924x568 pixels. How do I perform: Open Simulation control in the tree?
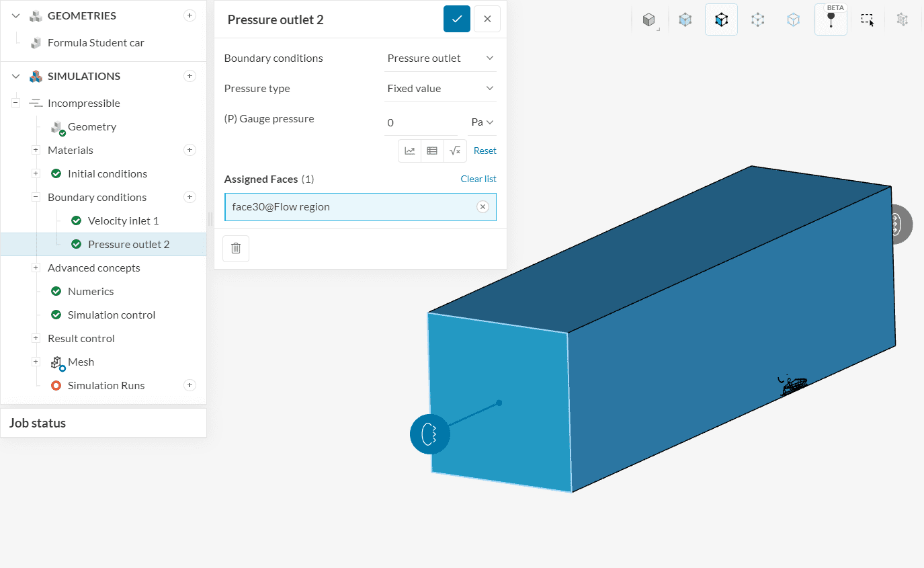click(x=111, y=315)
